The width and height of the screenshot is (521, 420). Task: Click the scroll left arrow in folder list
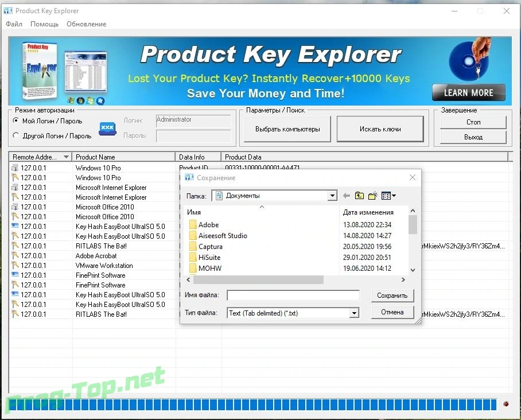(x=188, y=280)
